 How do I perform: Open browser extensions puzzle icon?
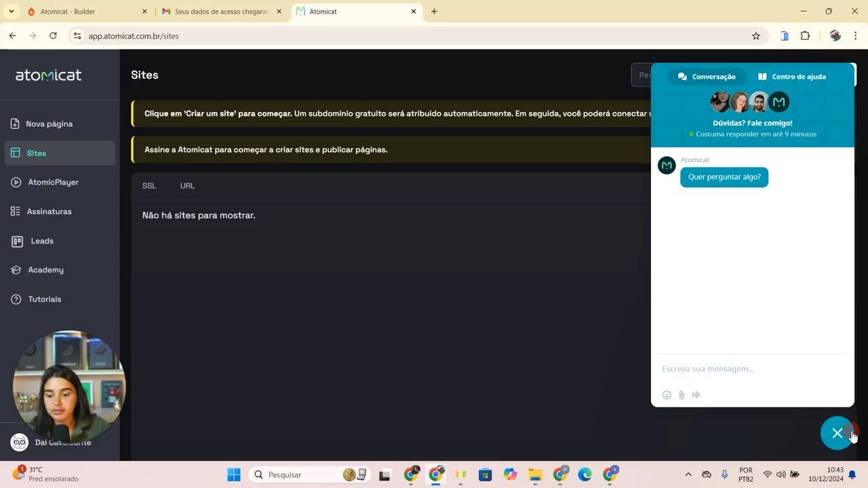click(805, 36)
